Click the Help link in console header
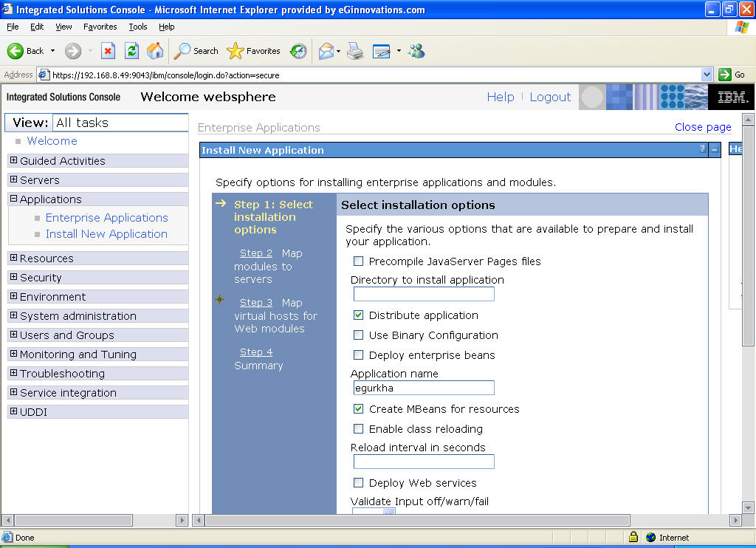Image resolution: width=756 pixels, height=548 pixels. (501, 97)
